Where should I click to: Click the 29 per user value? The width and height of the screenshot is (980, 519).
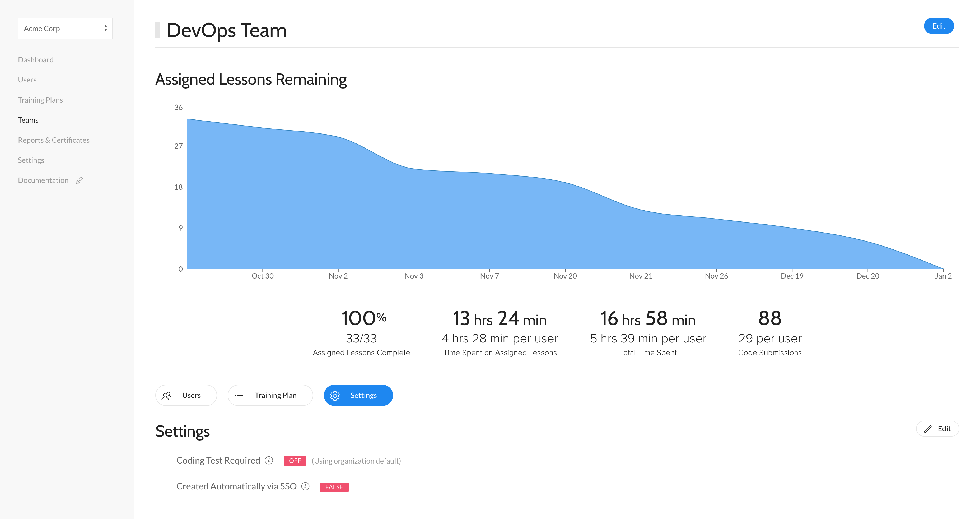770,338
